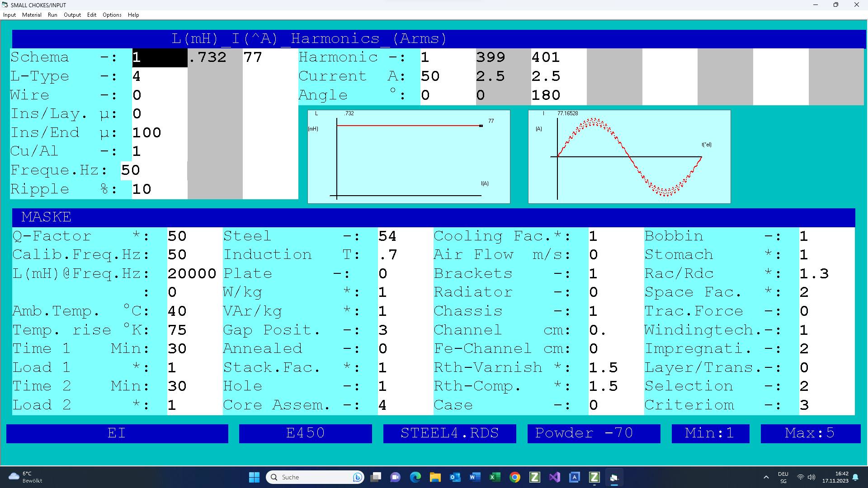Open Windows Start menu
Viewport: 868px width, 488px height.
[254, 477]
